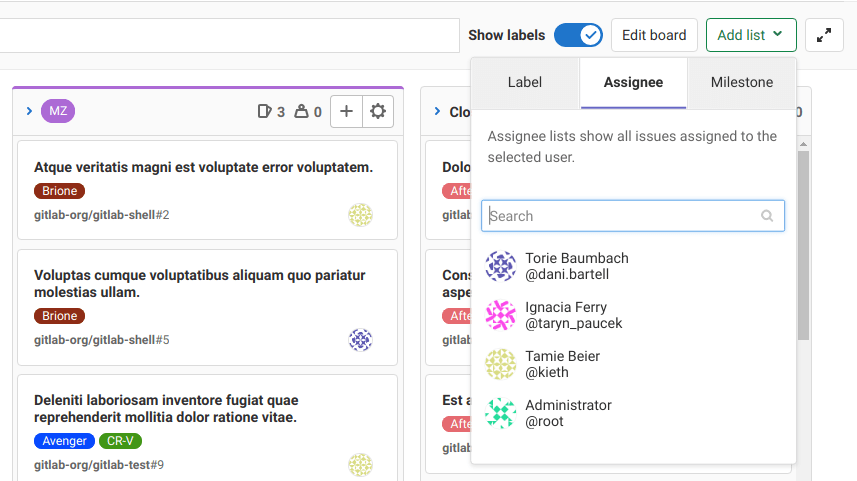The height and width of the screenshot is (481, 857).
Task: Click the plus icon in MZ list
Action: click(x=346, y=111)
